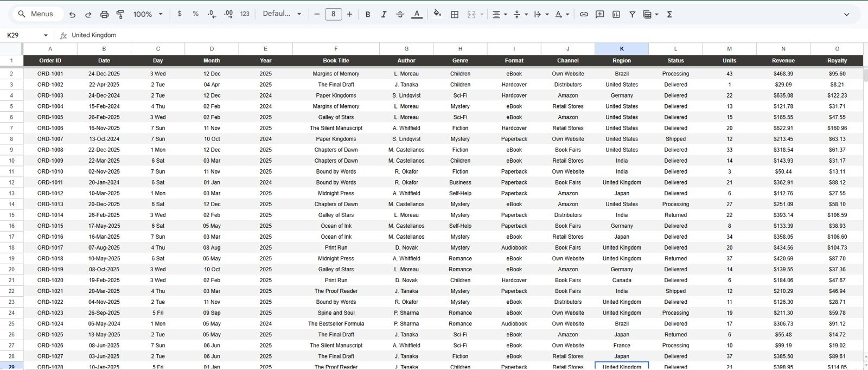Select column A header
868x370 pixels.
pos(50,49)
